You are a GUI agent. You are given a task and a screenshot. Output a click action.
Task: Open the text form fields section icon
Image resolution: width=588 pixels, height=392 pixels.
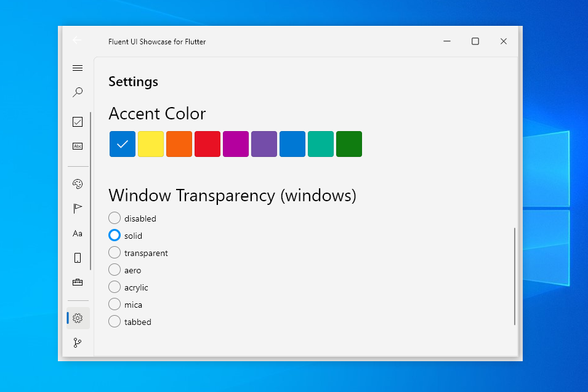click(78, 146)
